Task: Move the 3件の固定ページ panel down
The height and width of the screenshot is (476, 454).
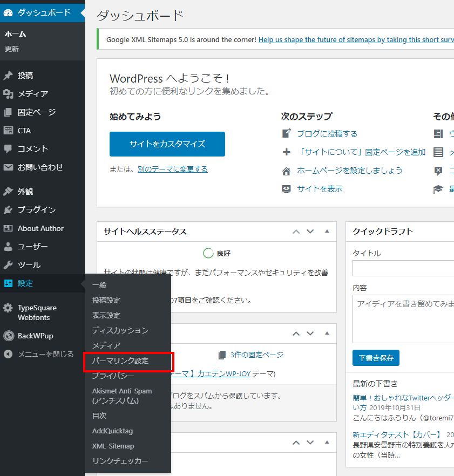Action: pyautogui.click(x=310, y=334)
